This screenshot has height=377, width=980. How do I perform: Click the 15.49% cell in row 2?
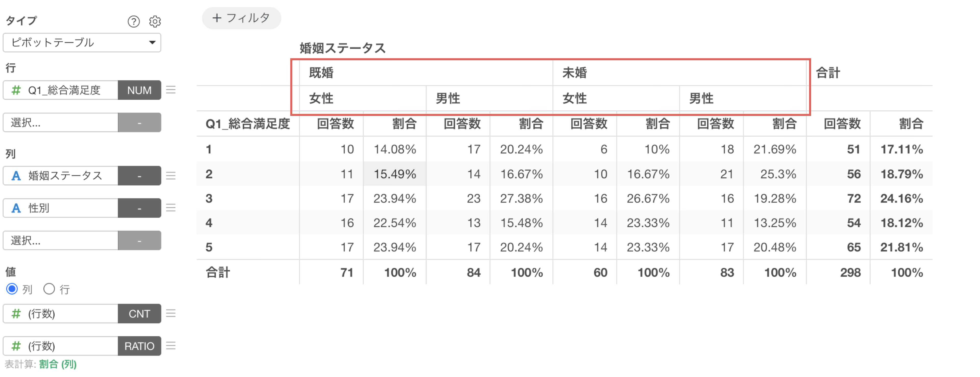tap(395, 174)
